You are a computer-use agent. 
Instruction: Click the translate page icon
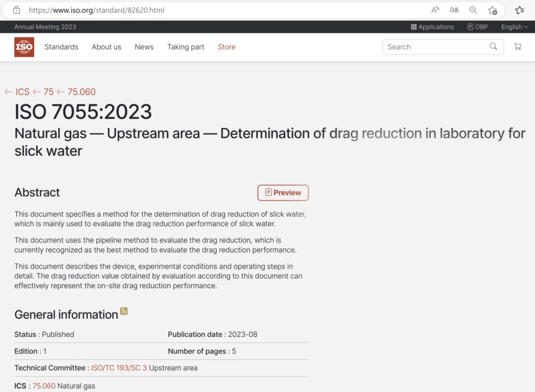click(x=454, y=10)
